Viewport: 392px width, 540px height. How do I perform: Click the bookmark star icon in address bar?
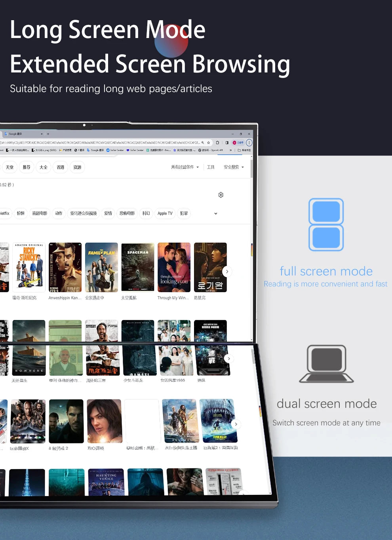[x=209, y=143]
